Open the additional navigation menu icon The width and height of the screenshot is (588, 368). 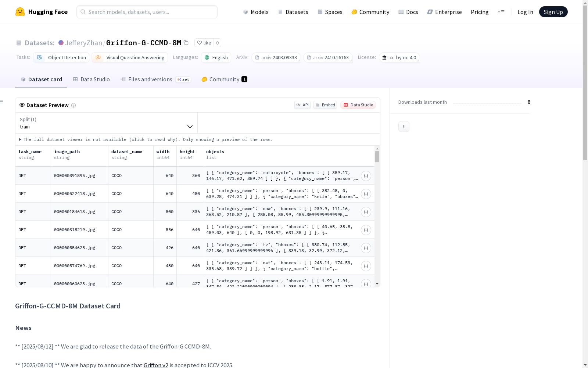pyautogui.click(x=501, y=12)
